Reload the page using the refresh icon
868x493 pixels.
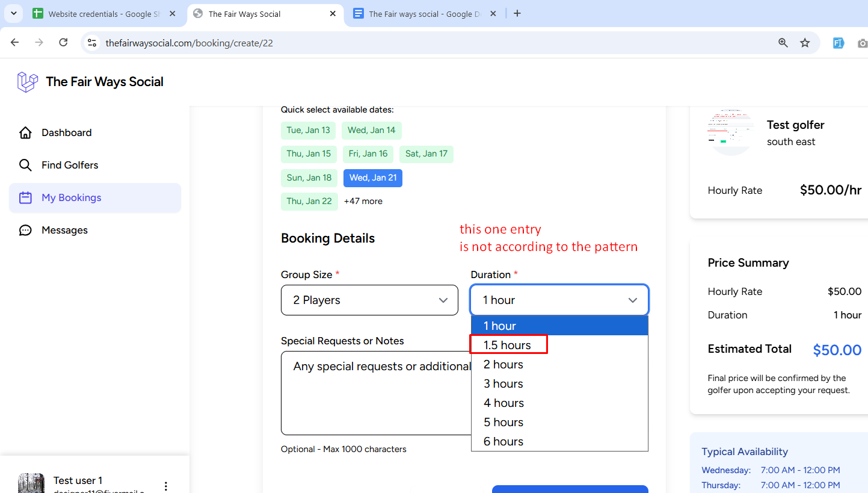point(63,42)
